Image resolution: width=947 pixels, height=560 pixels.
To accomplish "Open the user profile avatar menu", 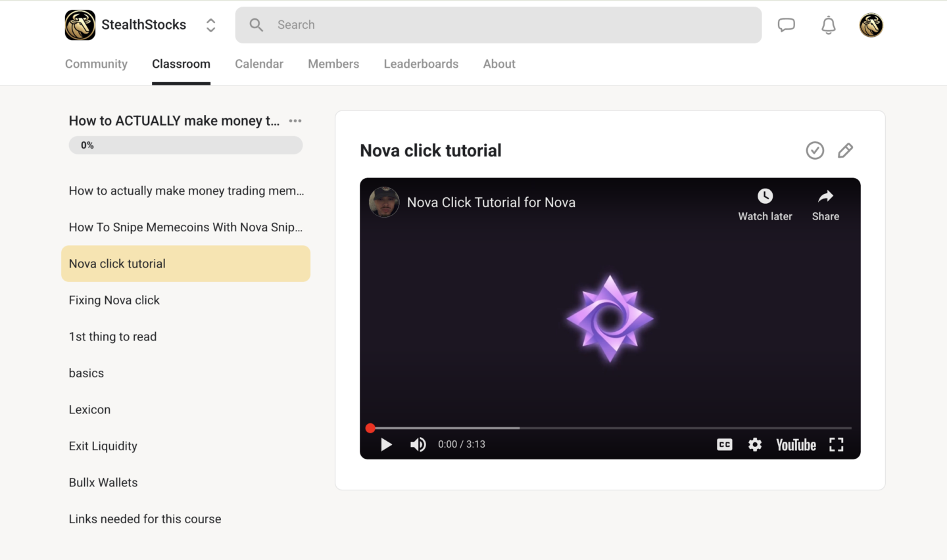I will [x=871, y=25].
